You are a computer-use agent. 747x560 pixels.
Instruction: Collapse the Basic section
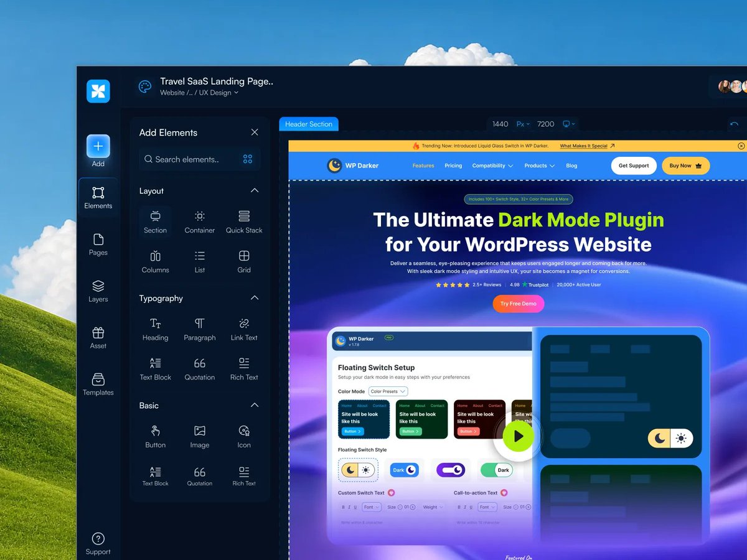[x=255, y=405]
